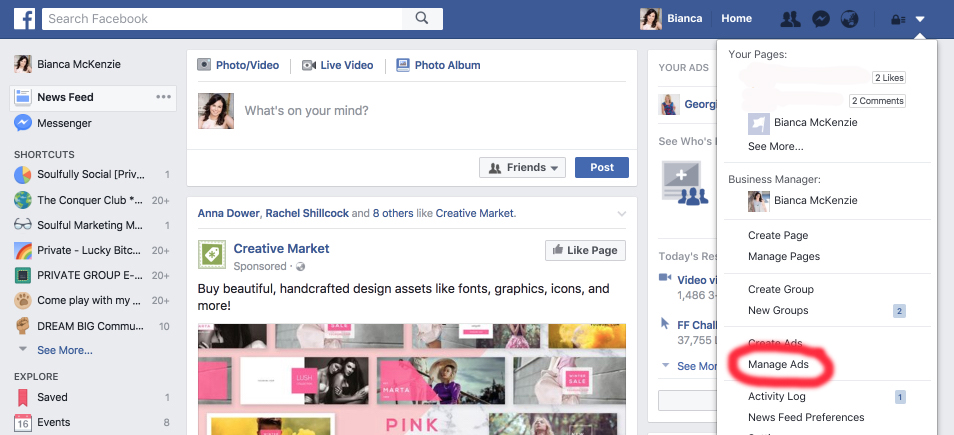Click The Conquer Club globe icon
This screenshot has width=954, height=435.
[23, 200]
